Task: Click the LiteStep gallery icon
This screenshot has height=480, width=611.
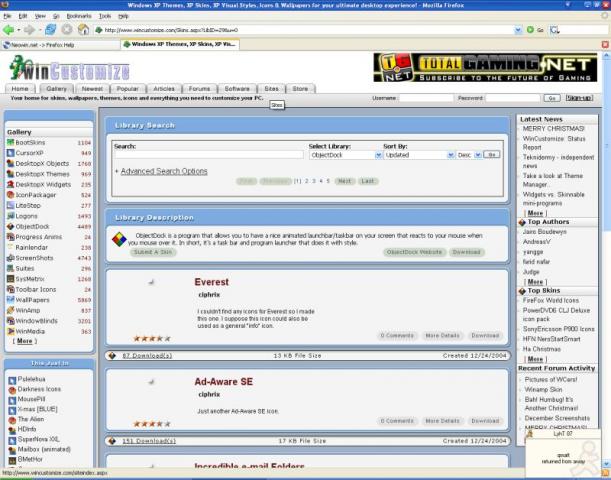Action: tap(11, 205)
